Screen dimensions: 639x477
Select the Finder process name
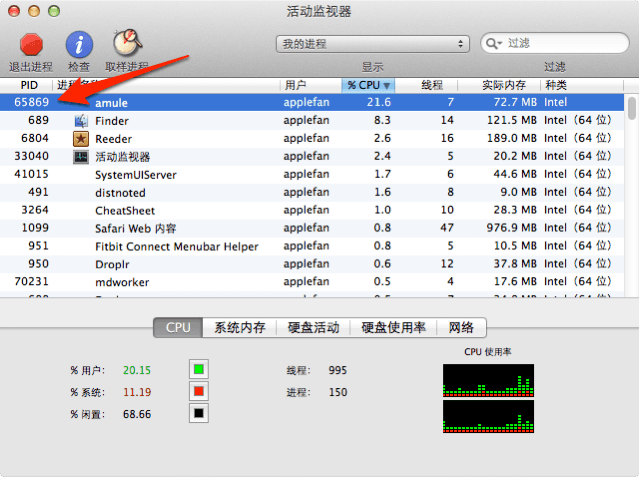[112, 121]
